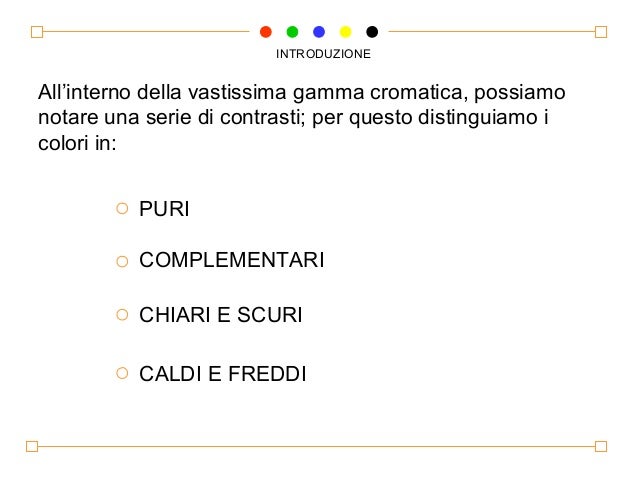
Task: Select the PURI list item text
Action: pyautogui.click(x=164, y=209)
